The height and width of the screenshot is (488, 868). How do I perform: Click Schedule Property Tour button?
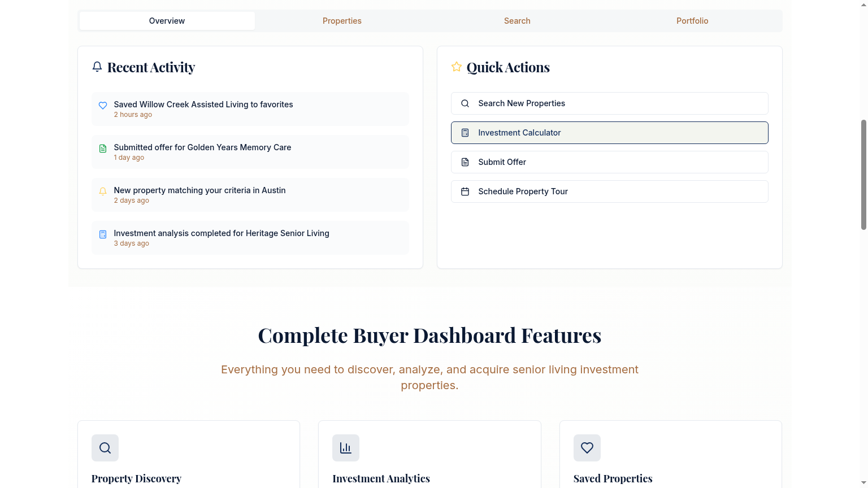click(x=610, y=191)
